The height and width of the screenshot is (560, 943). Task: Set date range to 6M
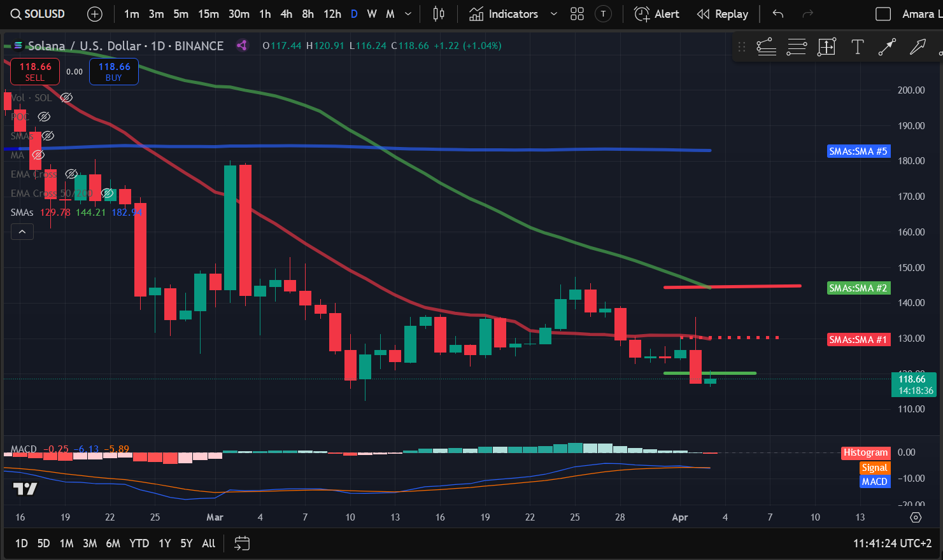point(113,543)
